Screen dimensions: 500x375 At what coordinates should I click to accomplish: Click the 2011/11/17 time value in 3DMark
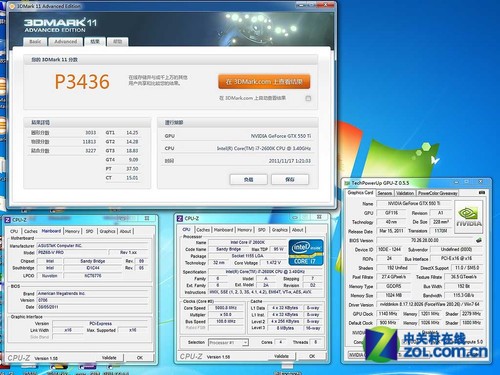(x=290, y=161)
